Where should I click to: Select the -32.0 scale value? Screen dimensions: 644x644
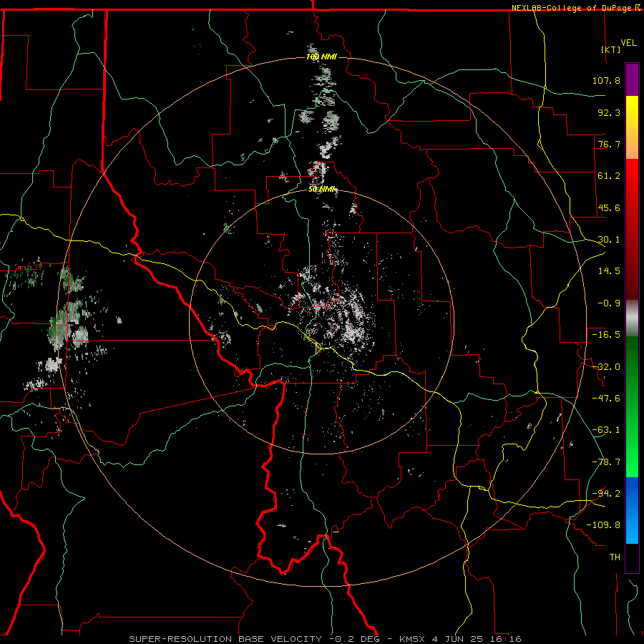pyautogui.click(x=606, y=366)
